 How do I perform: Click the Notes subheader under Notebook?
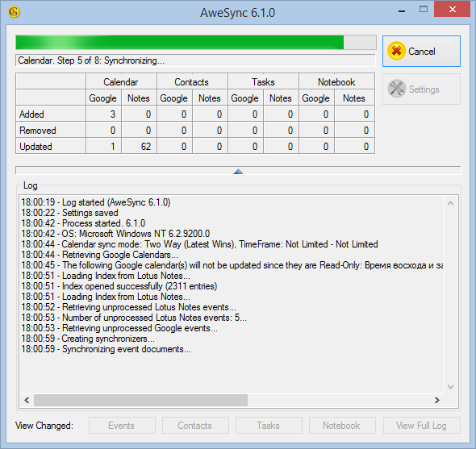coord(354,98)
